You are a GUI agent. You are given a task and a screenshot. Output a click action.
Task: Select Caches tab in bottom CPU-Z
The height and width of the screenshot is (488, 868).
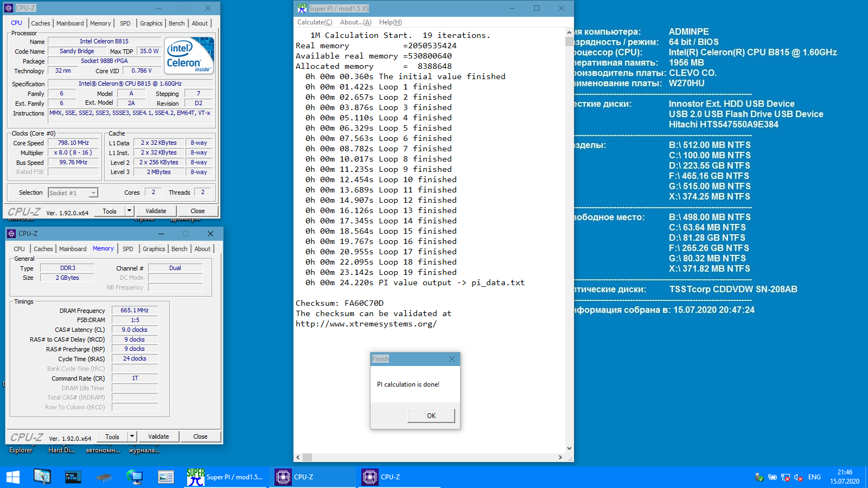(43, 249)
